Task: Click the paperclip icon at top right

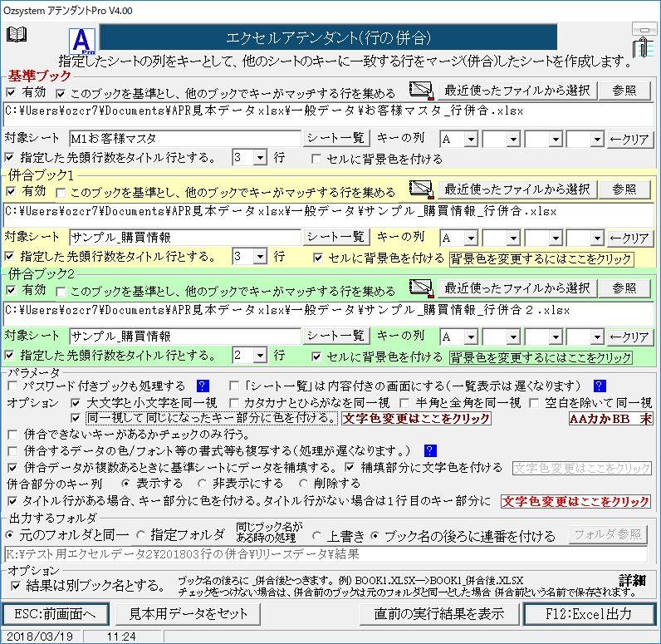Action: coord(642,47)
